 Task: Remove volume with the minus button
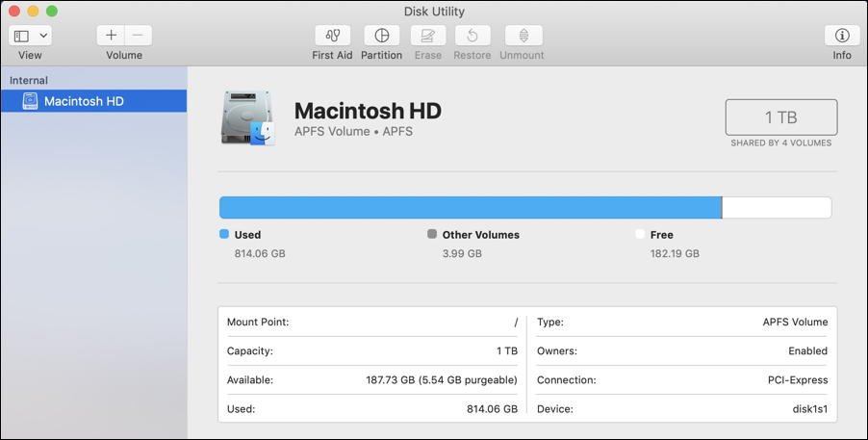pos(138,36)
